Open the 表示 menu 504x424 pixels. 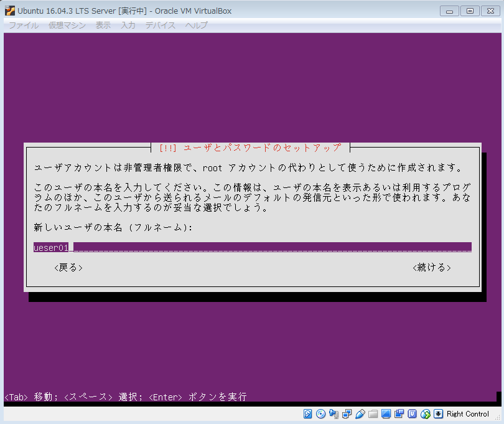103,26
